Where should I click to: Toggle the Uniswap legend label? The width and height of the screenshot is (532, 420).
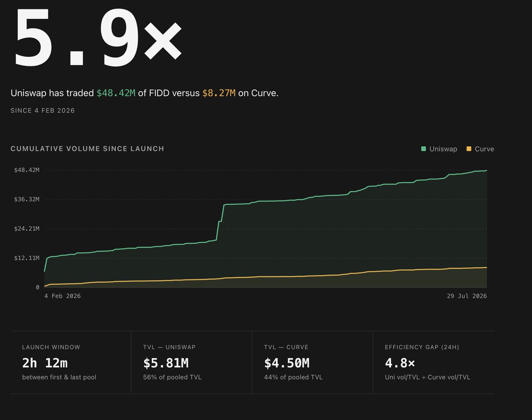point(443,149)
